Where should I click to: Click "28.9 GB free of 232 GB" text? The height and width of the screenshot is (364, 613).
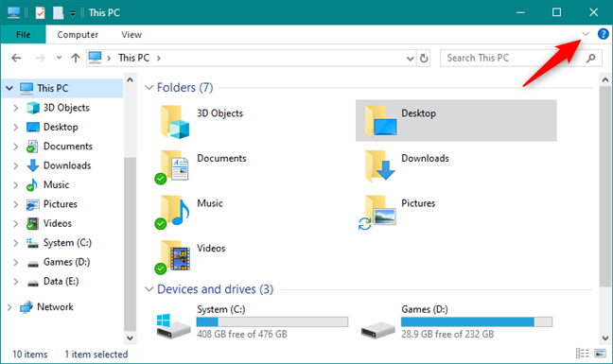coord(447,335)
